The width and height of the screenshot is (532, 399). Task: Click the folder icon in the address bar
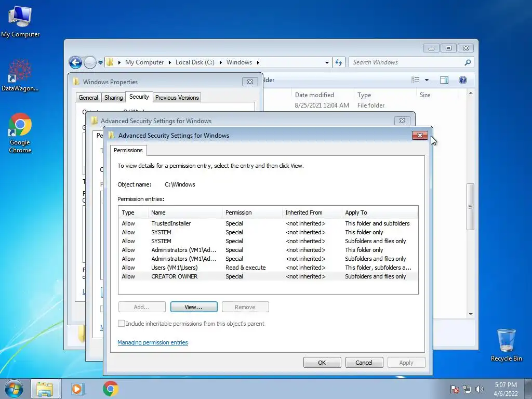tap(110, 62)
